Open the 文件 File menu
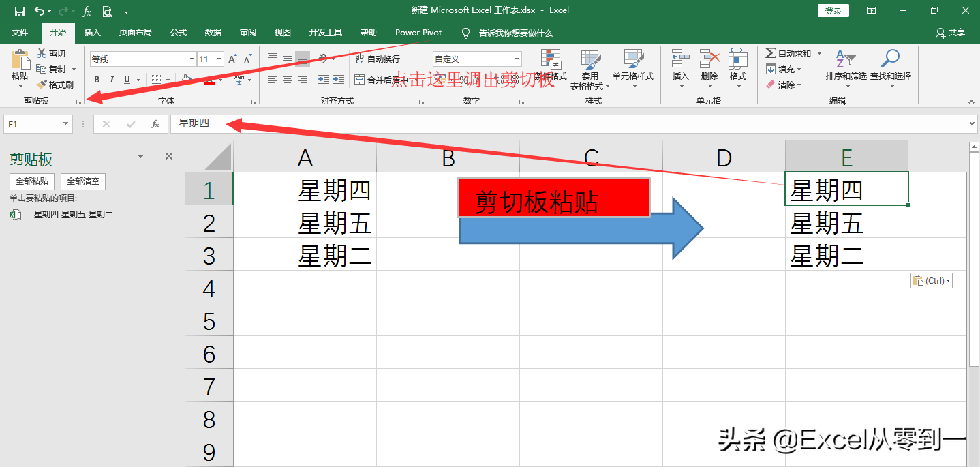This screenshot has width=980, height=467. tap(20, 33)
